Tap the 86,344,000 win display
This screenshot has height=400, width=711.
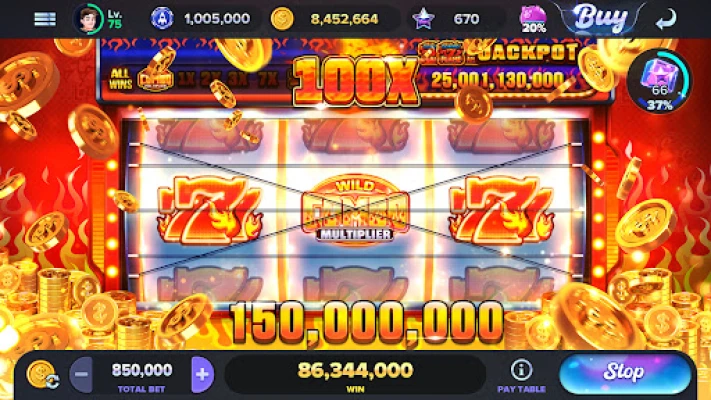pyautogui.click(x=355, y=375)
